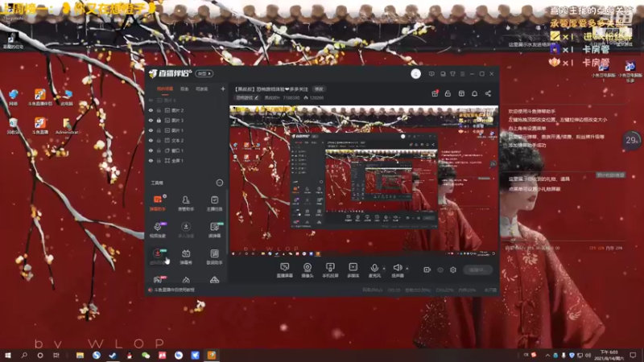Show the hidden layer 图片 6
This screenshot has height=362, width=644.
pos(151,100)
